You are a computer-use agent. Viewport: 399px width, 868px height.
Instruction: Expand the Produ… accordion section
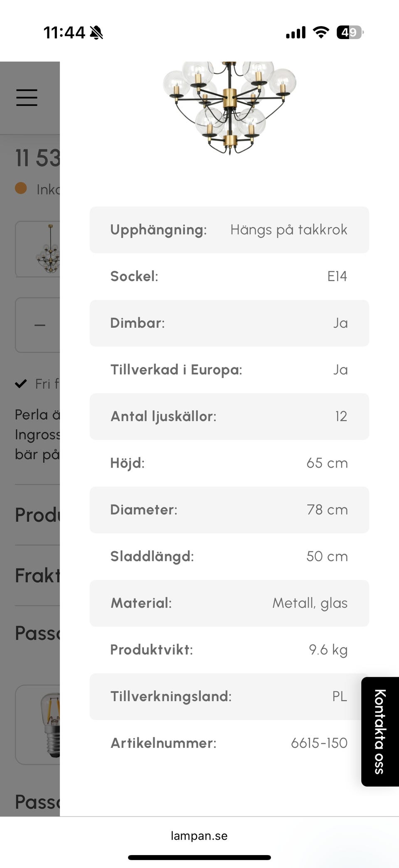point(37,515)
